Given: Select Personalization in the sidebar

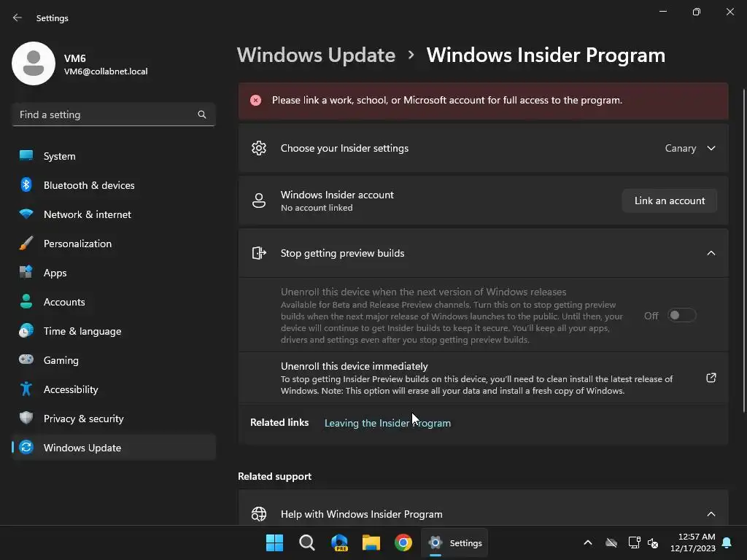Looking at the screenshot, I should point(114,244).
